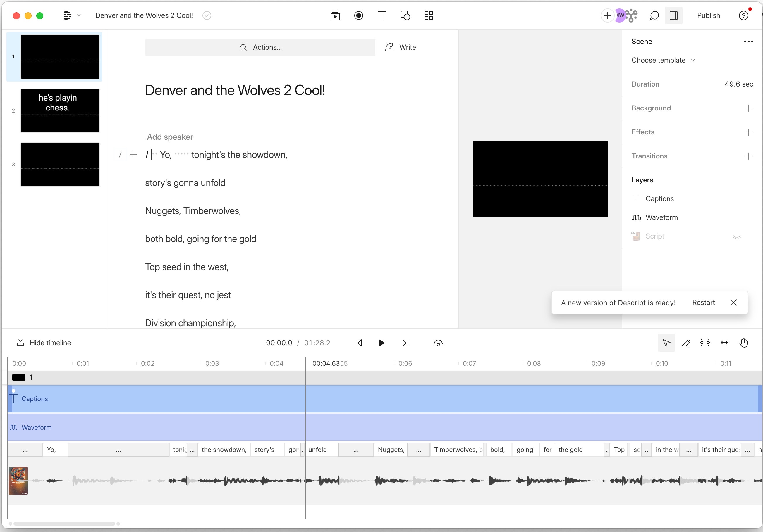Click the current timecode 00:00.0
763x532 pixels.
coord(279,343)
